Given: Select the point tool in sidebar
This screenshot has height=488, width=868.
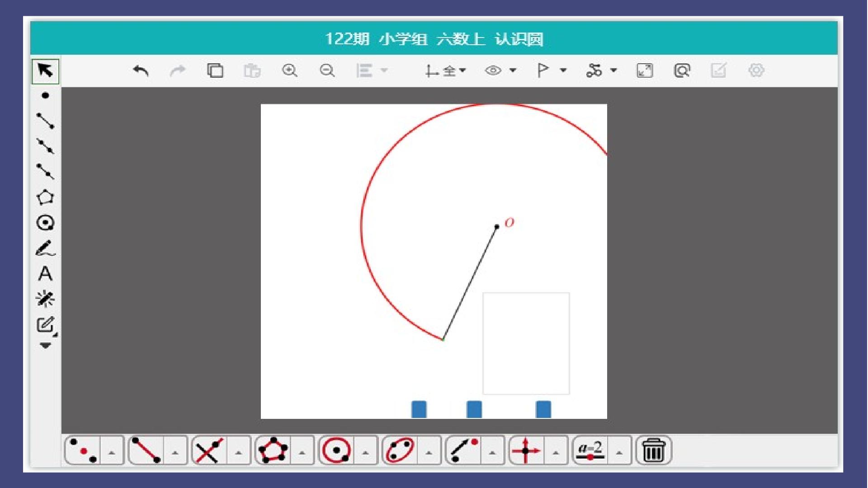Looking at the screenshot, I should (45, 95).
